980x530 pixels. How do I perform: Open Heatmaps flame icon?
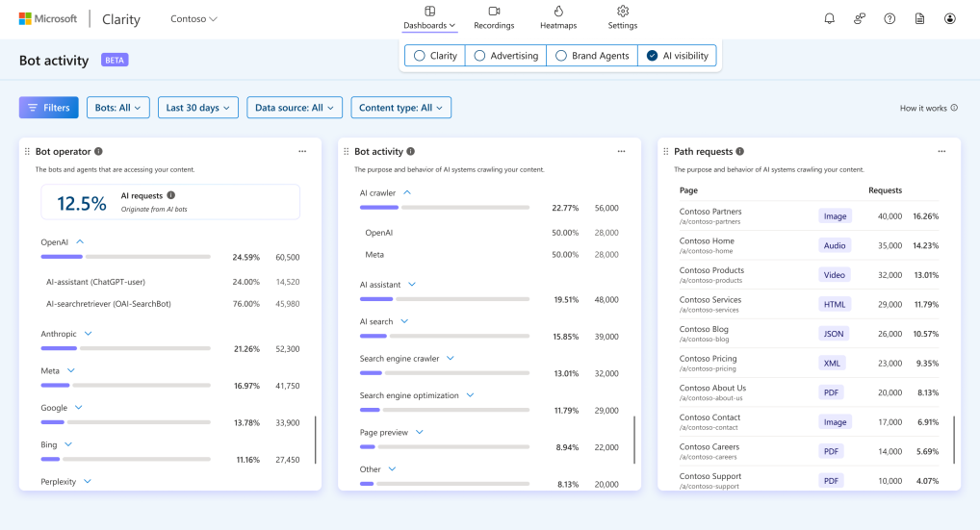pyautogui.click(x=558, y=12)
